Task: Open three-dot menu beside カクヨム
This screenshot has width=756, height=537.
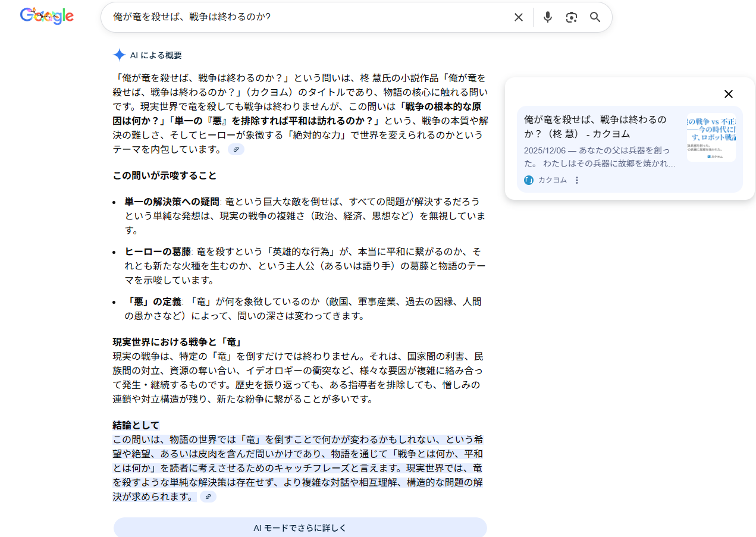Action: click(x=576, y=180)
